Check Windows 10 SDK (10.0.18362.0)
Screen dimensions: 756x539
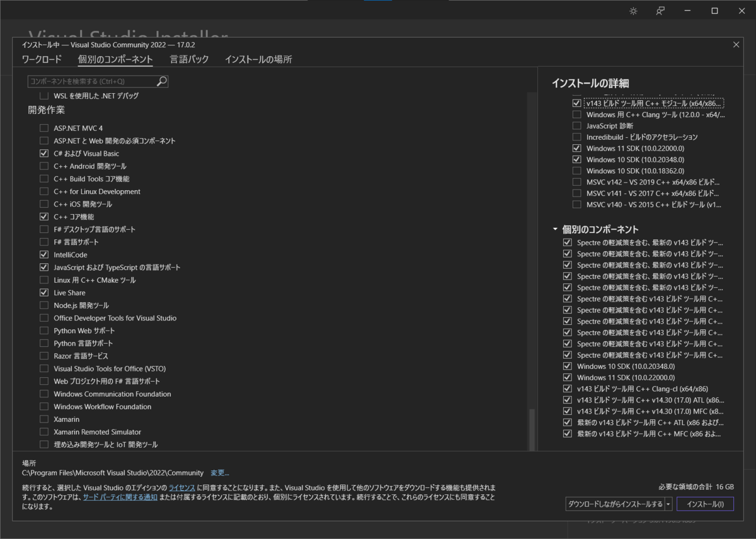coord(577,171)
